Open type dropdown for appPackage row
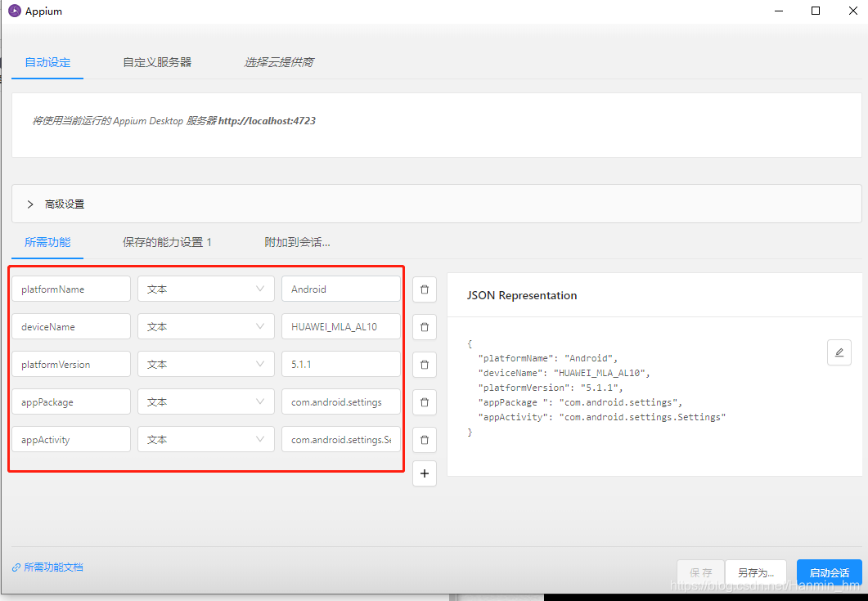The width and height of the screenshot is (868, 601). (206, 401)
